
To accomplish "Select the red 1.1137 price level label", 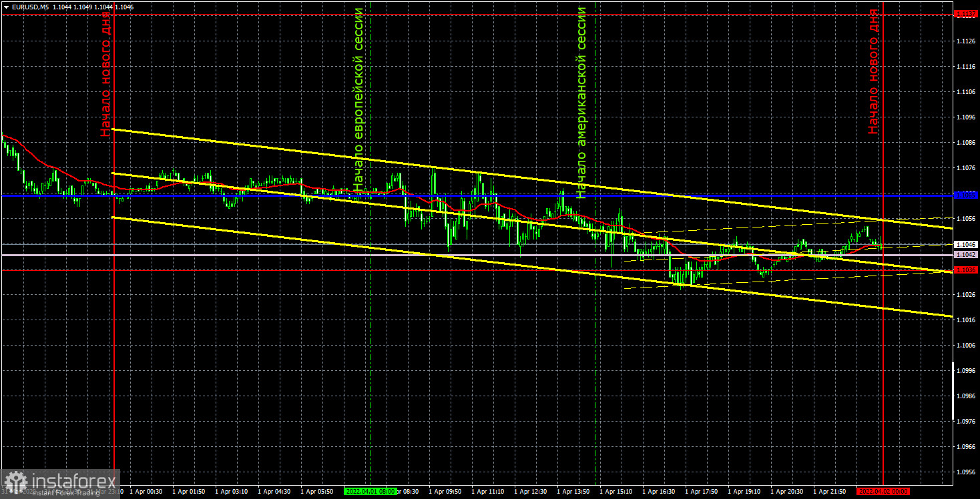I will pos(965,13).
